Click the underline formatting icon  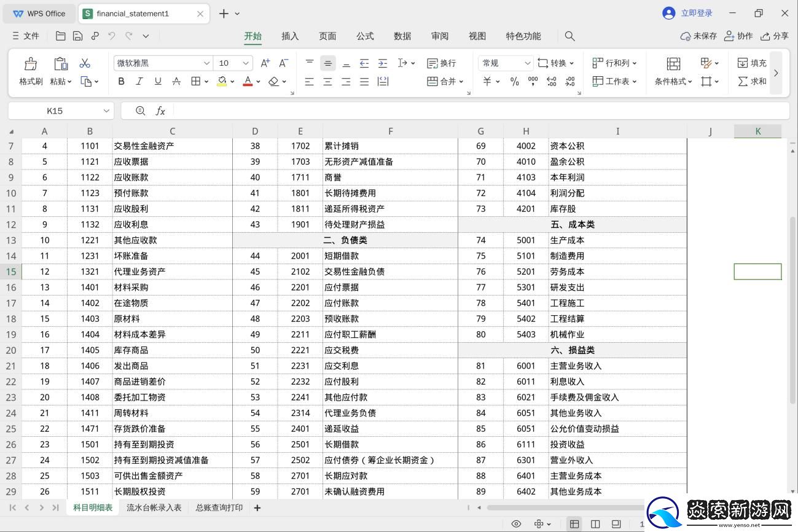coord(156,80)
